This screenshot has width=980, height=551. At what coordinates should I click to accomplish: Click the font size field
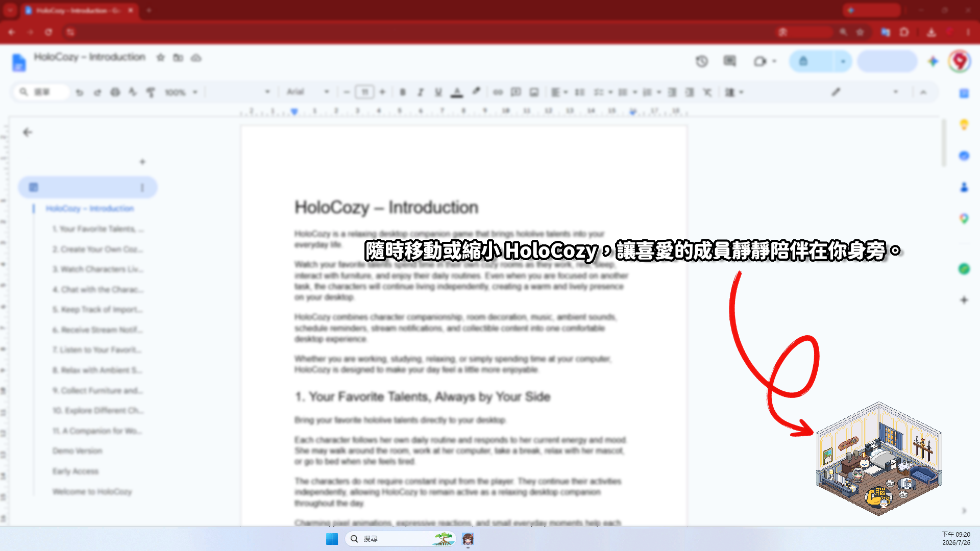(364, 92)
